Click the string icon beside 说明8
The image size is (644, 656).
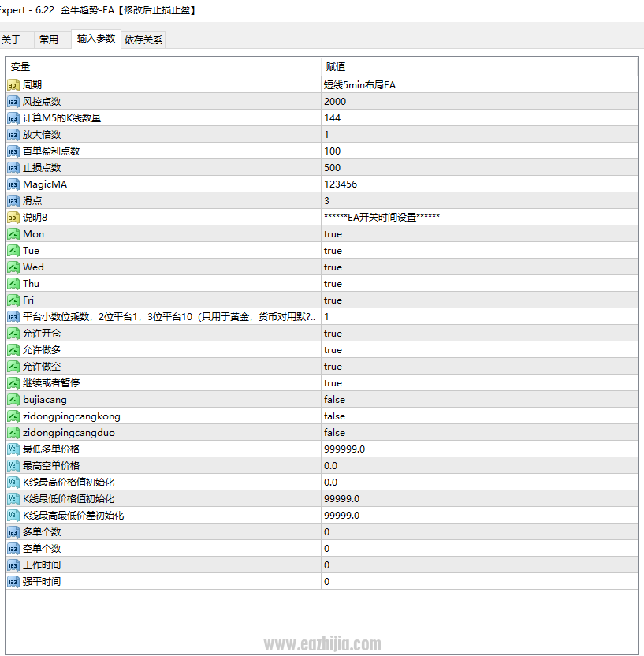(x=13, y=218)
